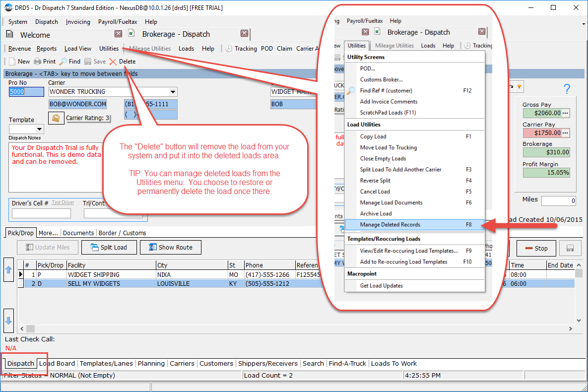Click the grid horizontal scrollbar right arrow
588x392 pixels.
pyautogui.click(x=570, y=328)
